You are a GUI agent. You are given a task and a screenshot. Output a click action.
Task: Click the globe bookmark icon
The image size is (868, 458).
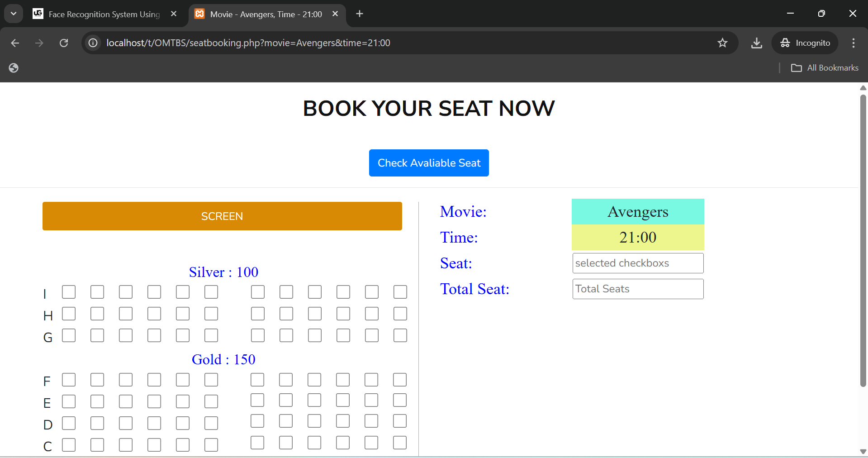[x=14, y=68]
